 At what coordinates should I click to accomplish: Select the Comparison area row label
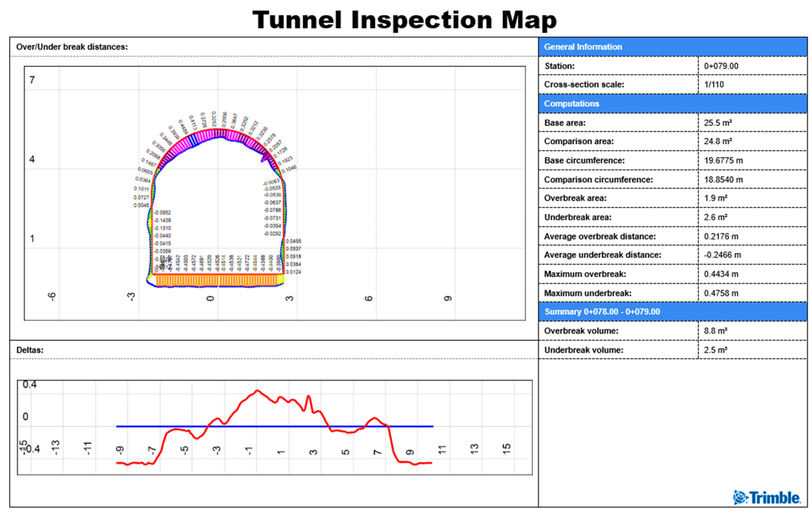pos(579,141)
